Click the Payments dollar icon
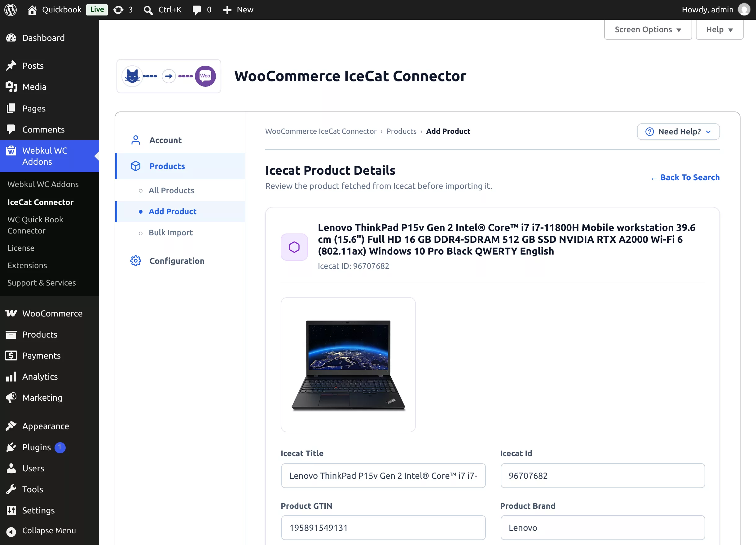This screenshot has height=545, width=756. pos(11,355)
